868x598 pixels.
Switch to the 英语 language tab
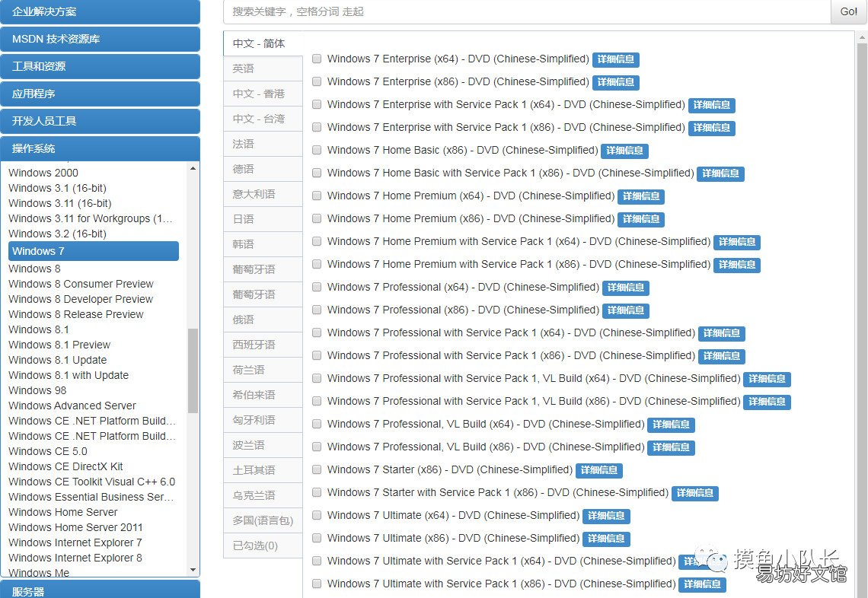coord(263,68)
